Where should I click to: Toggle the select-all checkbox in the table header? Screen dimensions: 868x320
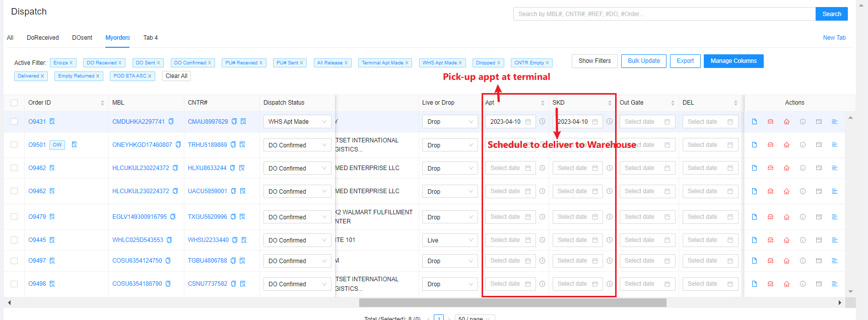[14, 103]
